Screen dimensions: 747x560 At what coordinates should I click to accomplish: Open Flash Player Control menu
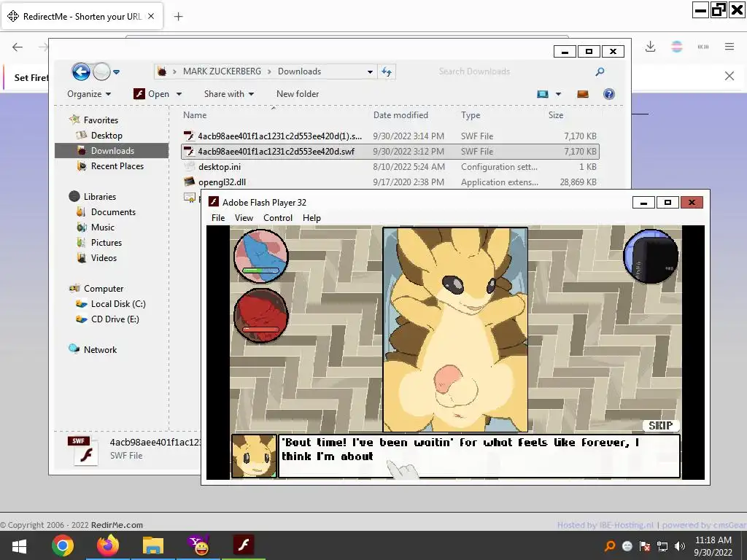tap(278, 217)
